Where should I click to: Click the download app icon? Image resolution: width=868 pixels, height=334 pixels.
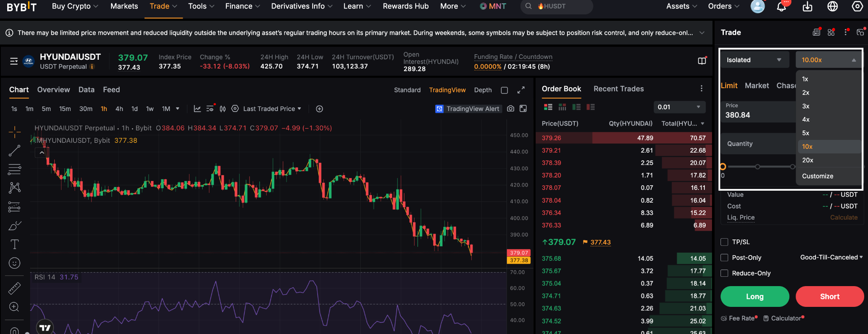pos(807,6)
